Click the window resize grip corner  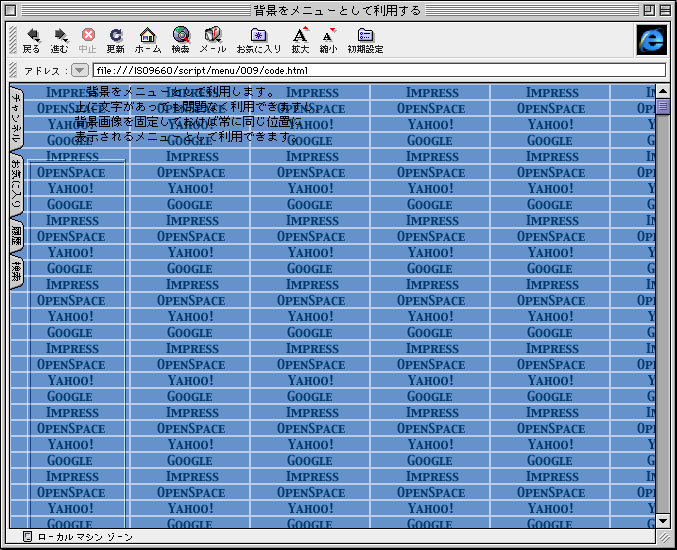pos(663,537)
